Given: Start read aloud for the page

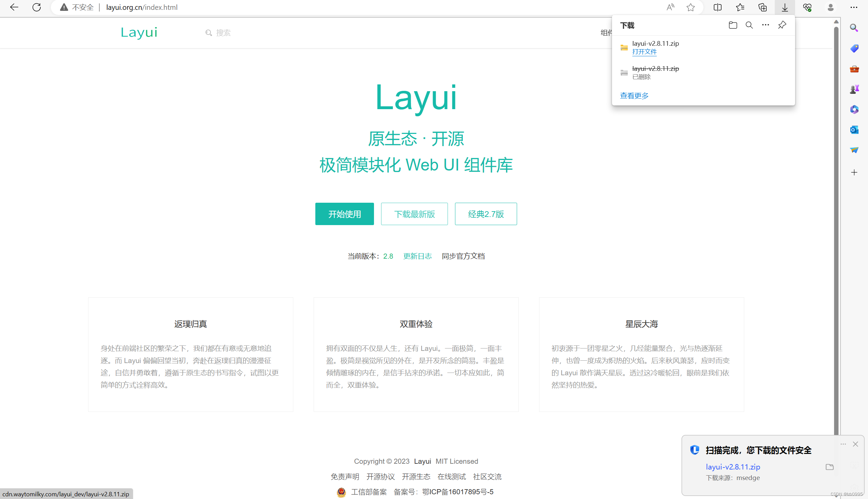Looking at the screenshot, I should coord(670,7).
